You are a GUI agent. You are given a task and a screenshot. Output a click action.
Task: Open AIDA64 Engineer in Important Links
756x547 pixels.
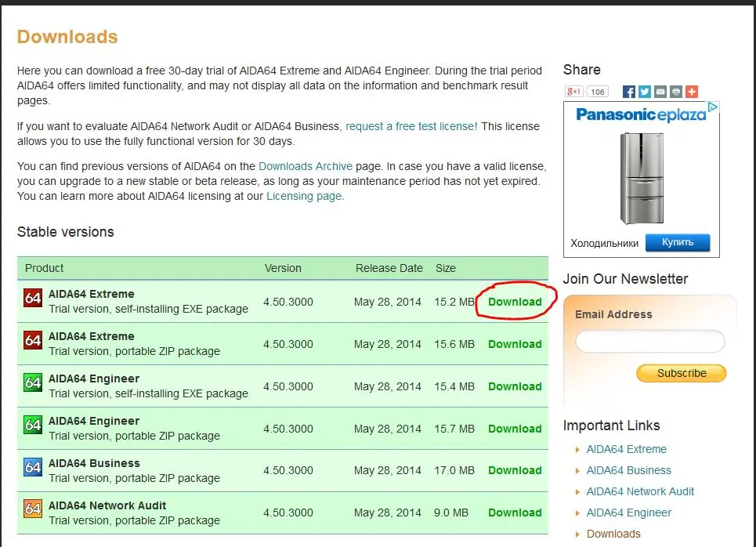[629, 513]
